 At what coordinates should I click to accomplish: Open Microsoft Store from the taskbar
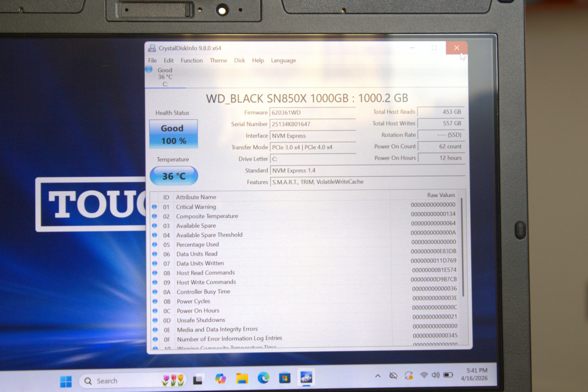pyautogui.click(x=285, y=378)
